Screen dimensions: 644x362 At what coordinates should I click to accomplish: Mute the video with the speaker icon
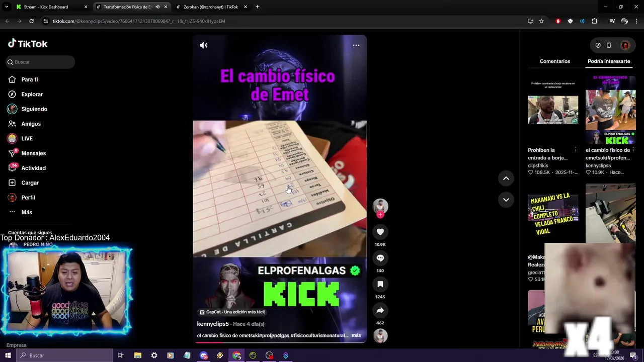[204, 45]
